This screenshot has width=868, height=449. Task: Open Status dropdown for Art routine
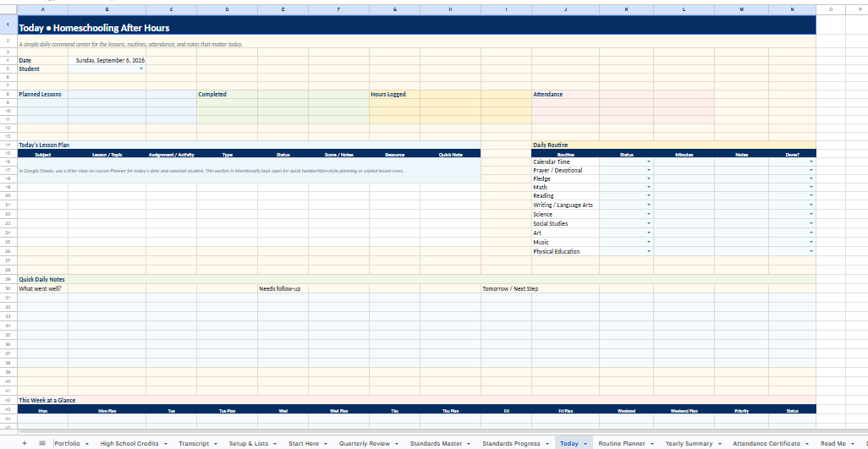tap(649, 233)
